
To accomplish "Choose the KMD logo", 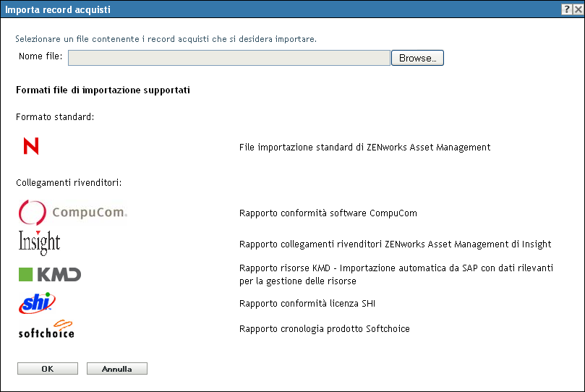I will click(50, 275).
